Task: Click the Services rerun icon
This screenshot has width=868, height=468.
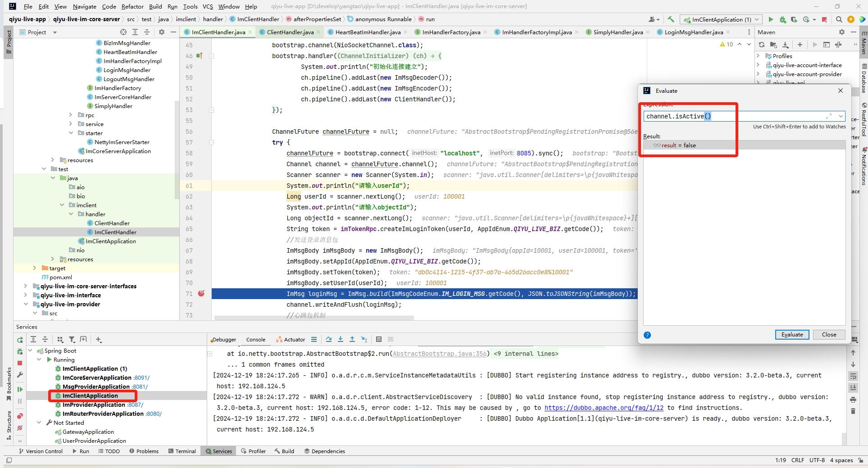Action: click(20, 340)
